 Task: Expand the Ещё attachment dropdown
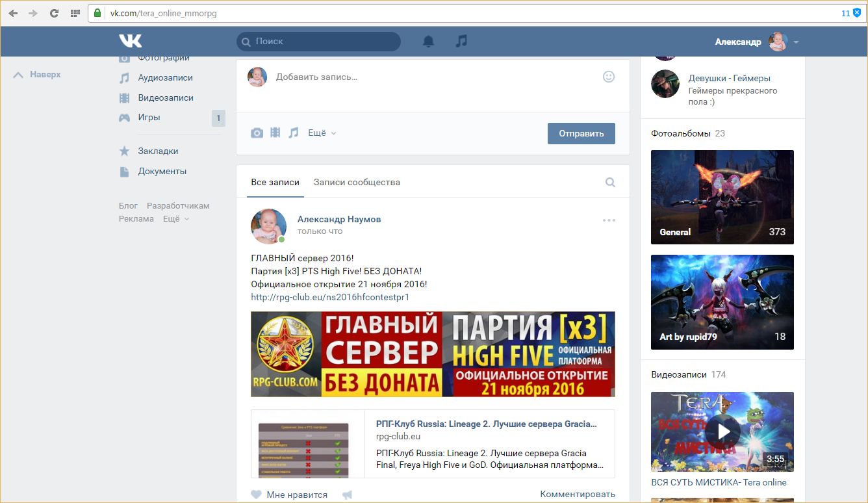(322, 133)
